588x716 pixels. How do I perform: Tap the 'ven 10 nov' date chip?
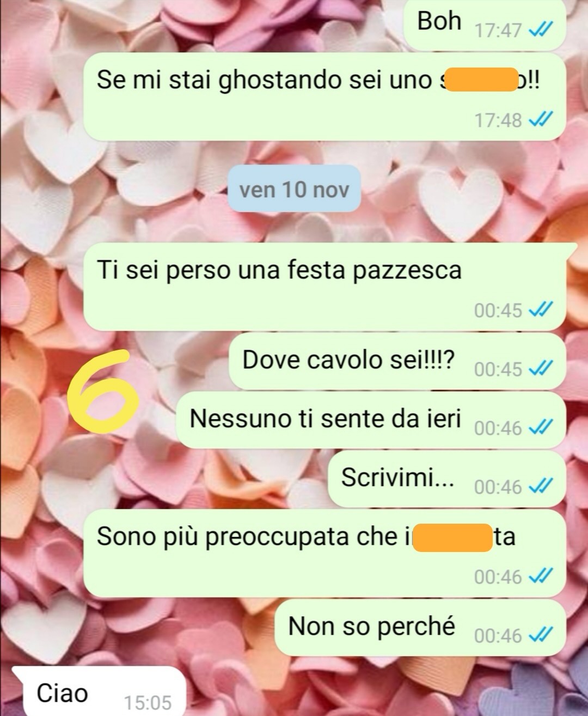[x=294, y=189]
